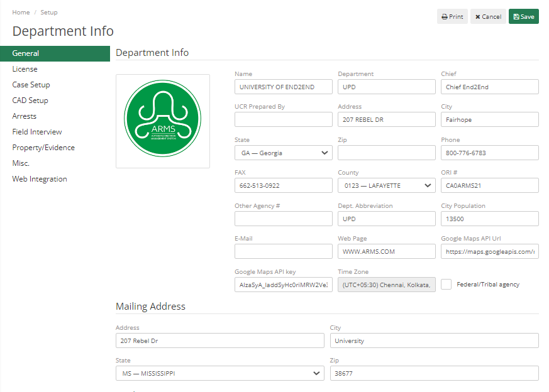Click the Cancel icon button
The width and height of the screenshot is (549, 392).
click(x=487, y=16)
